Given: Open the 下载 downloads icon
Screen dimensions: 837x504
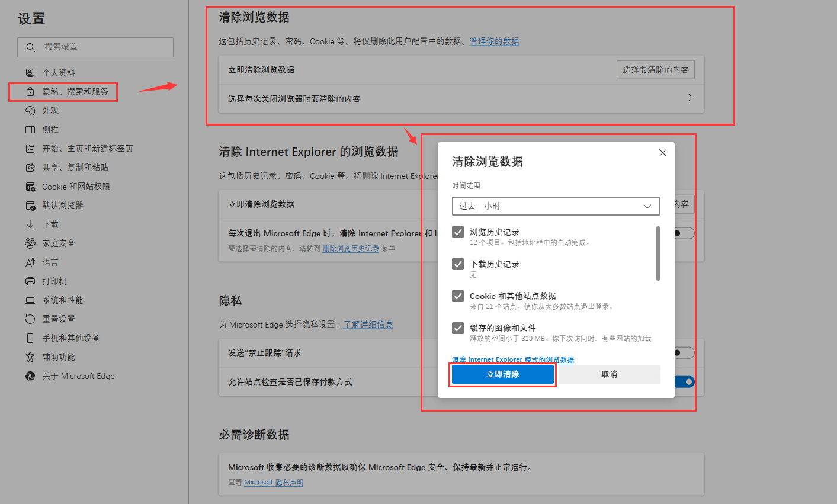Looking at the screenshot, I should [30, 224].
